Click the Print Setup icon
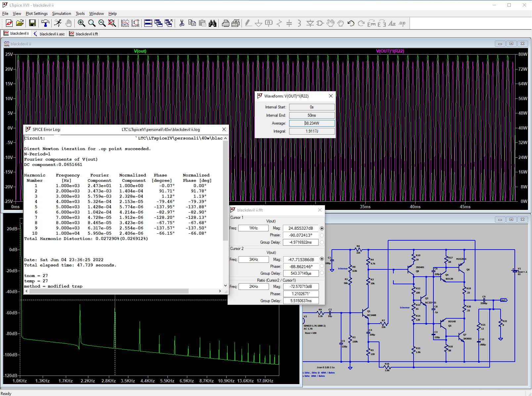The width and height of the screenshot is (532, 396). tap(226, 23)
